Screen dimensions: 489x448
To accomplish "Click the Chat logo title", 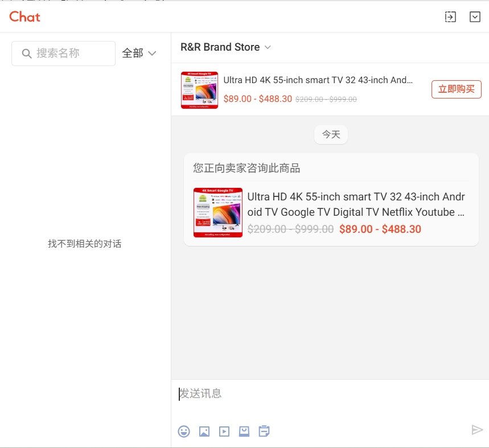I will [x=24, y=17].
